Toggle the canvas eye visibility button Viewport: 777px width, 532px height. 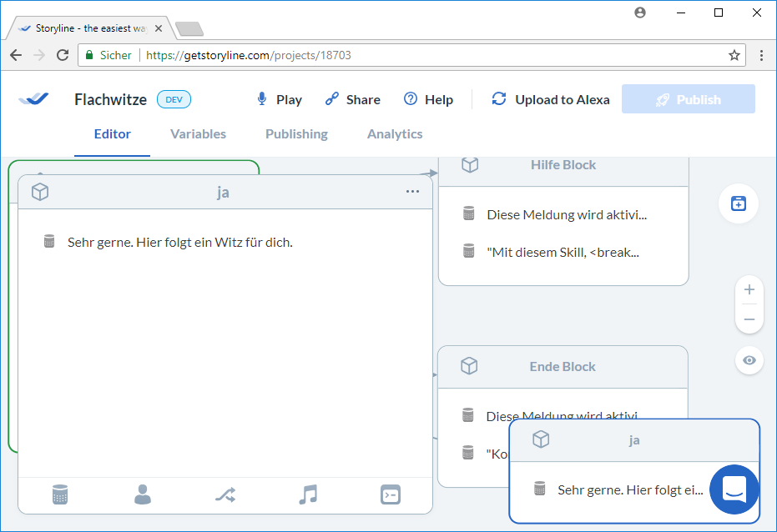pos(749,360)
